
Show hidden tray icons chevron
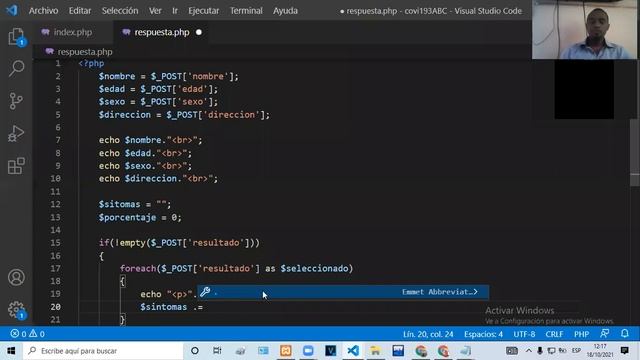tap(529, 351)
